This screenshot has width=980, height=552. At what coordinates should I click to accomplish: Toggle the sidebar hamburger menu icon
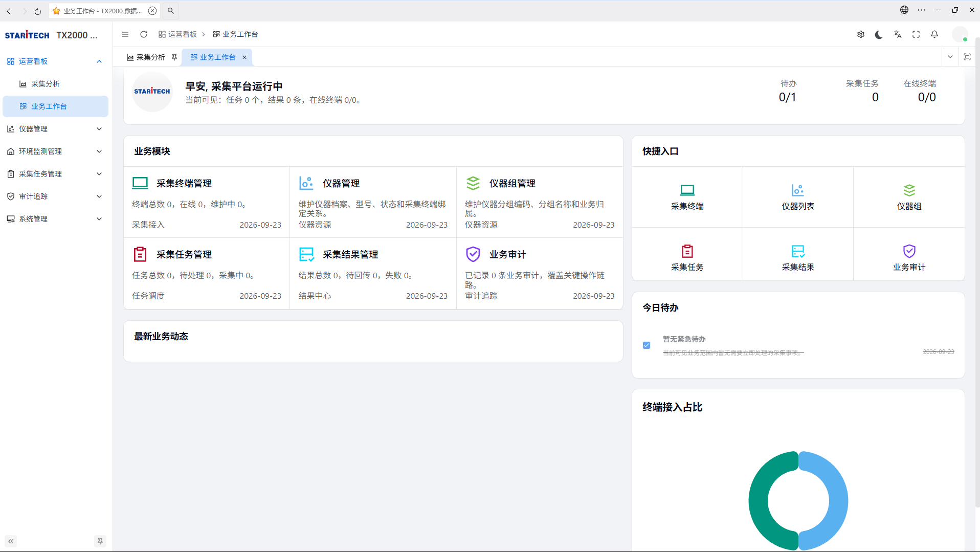coord(125,34)
